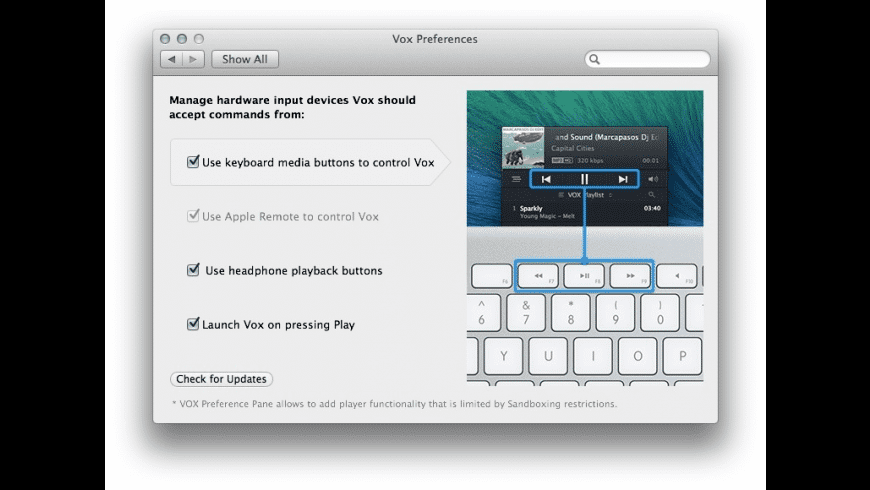Viewport: 870px width, 490px height.
Task: Click the Show All button
Action: (x=245, y=59)
